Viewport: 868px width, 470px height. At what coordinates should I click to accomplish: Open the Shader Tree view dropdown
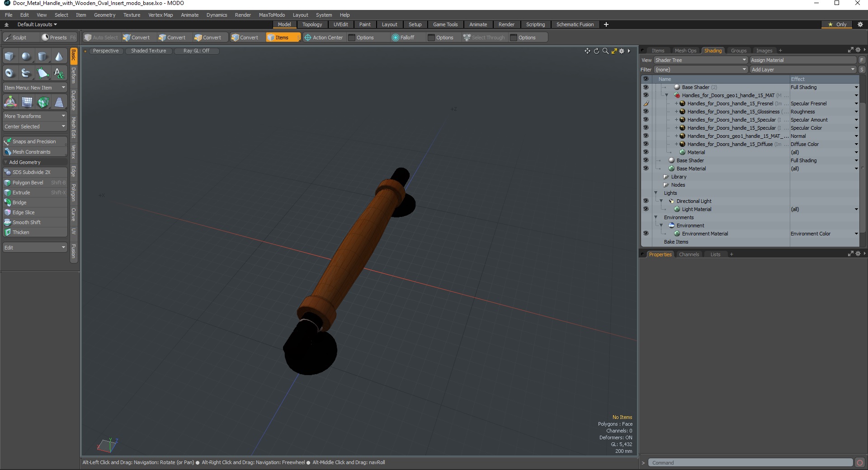pos(700,60)
